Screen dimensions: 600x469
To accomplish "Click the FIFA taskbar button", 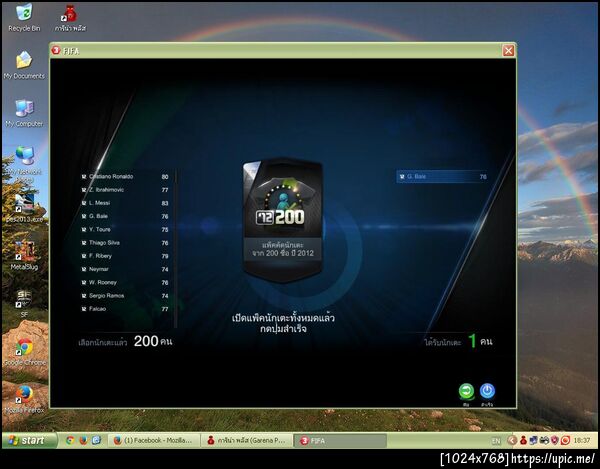I will [340, 441].
